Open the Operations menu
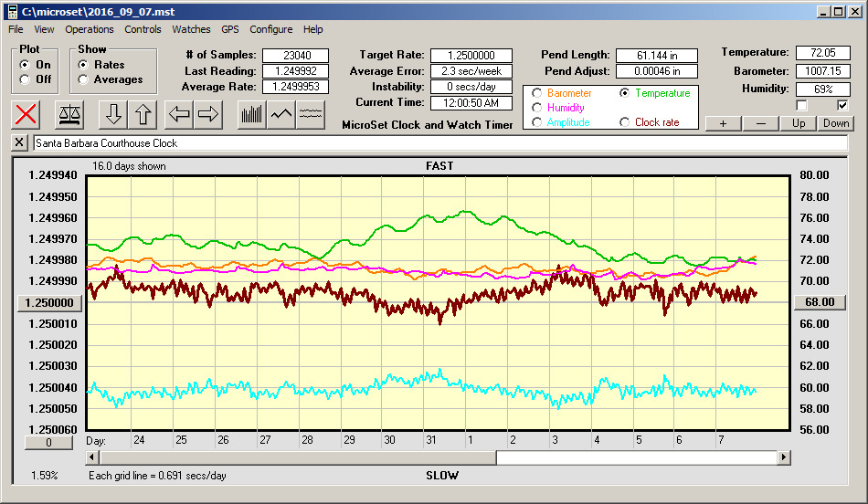868x504 pixels. tap(90, 29)
